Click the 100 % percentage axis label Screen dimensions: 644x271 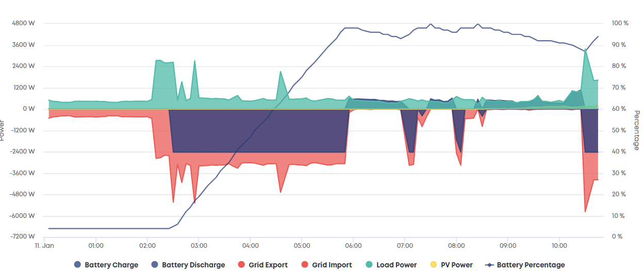pos(619,24)
